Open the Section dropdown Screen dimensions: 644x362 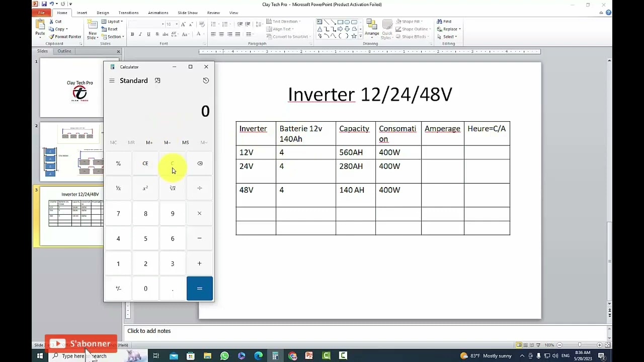pos(112,37)
